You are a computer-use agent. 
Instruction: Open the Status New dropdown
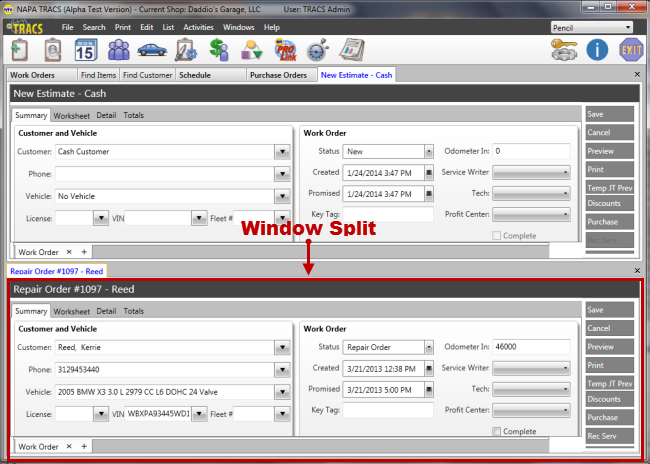point(429,151)
